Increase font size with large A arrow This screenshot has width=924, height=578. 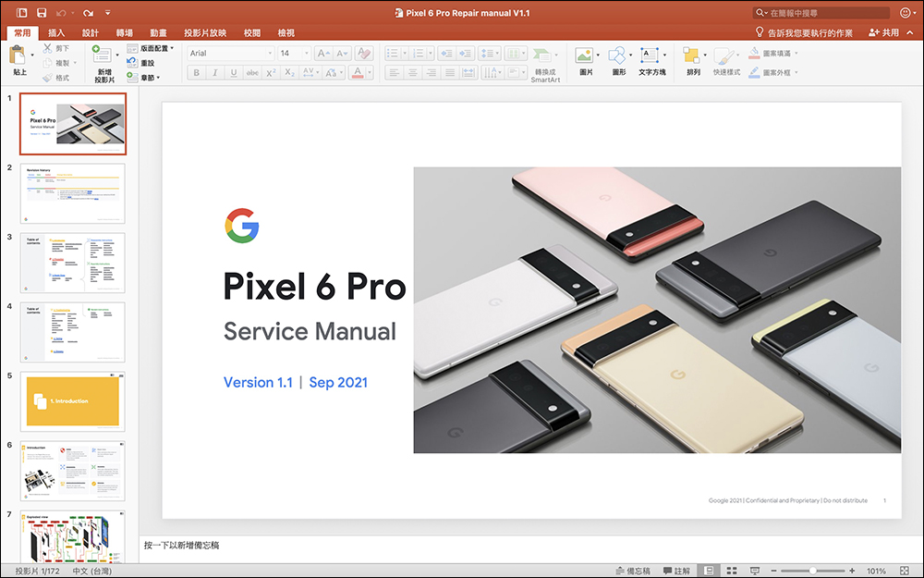coord(322,53)
